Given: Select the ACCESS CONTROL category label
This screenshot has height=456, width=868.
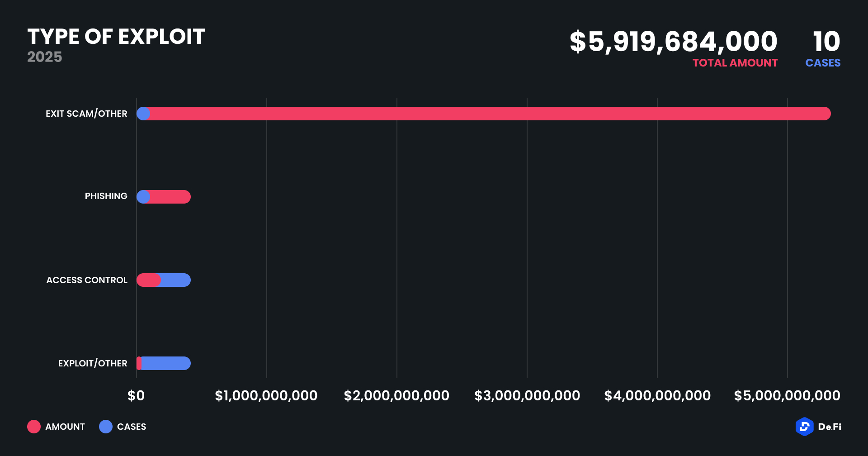Looking at the screenshot, I should point(87,280).
